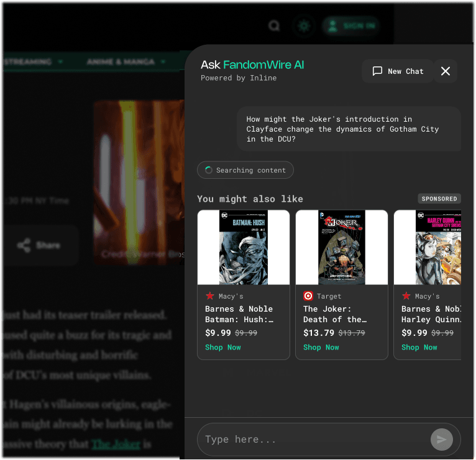Click Shop Now under Harley Quinn
This screenshot has height=460, width=476.
pos(419,347)
